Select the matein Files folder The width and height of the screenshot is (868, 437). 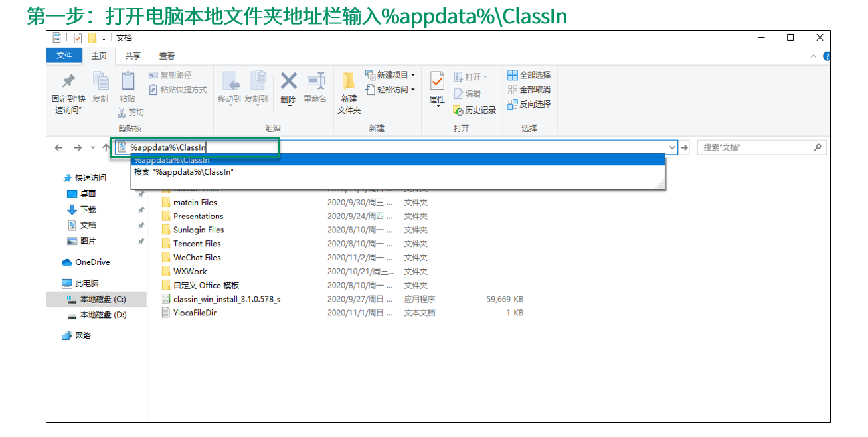pos(190,202)
